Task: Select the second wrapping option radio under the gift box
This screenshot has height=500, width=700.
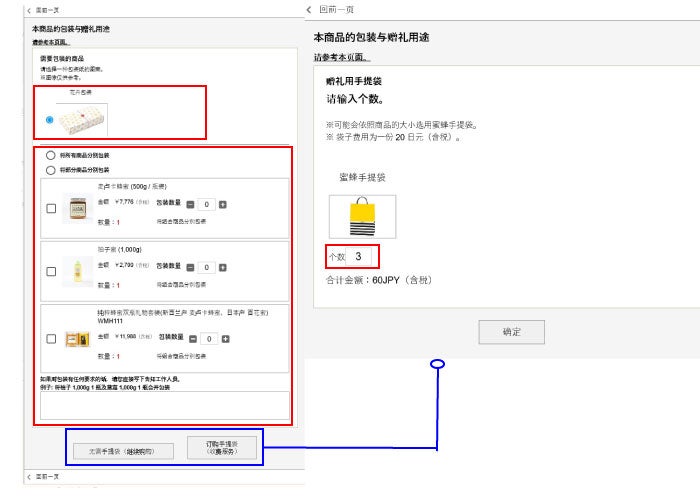Action: [x=50, y=170]
